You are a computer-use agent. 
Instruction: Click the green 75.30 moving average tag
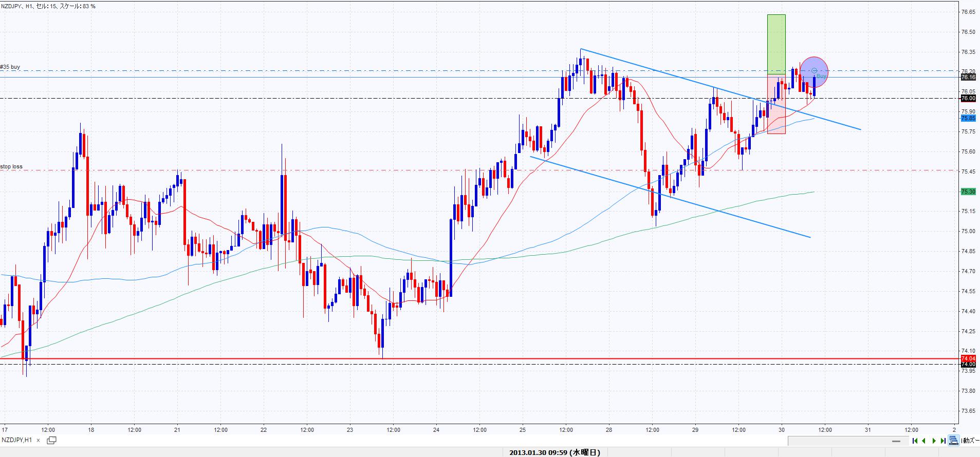point(968,192)
